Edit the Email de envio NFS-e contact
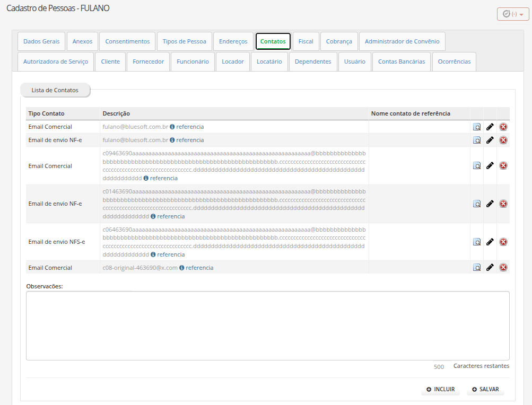Image resolution: width=532 pixels, height=405 pixels. (490, 242)
